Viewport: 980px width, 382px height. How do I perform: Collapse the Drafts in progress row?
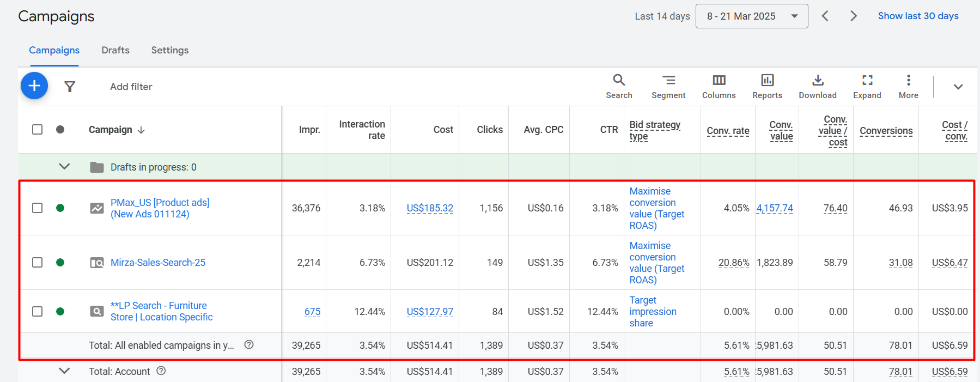pos(64,167)
